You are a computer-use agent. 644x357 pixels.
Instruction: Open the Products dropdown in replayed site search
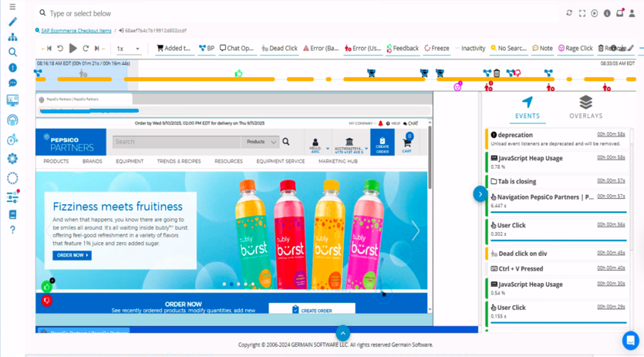pos(261,142)
